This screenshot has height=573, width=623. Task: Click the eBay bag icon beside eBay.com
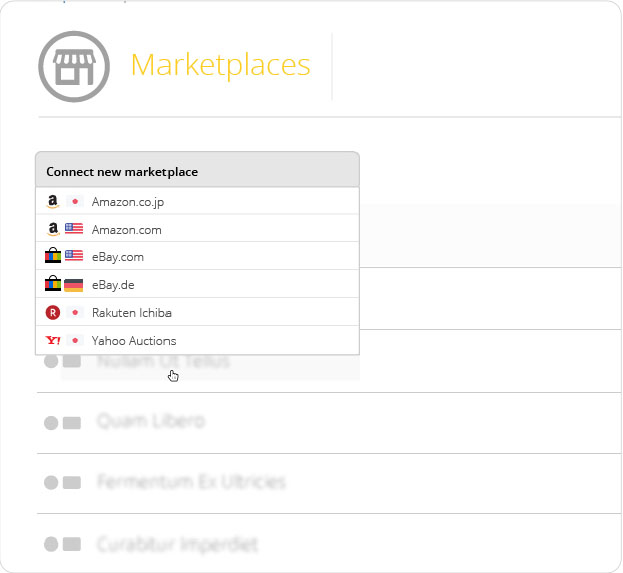(53, 256)
